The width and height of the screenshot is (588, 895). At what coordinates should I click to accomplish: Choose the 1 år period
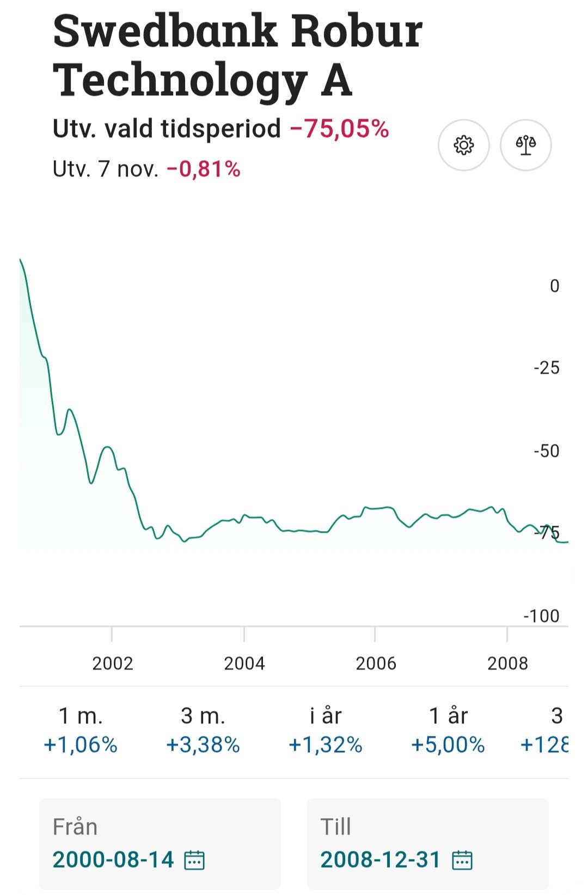448,730
